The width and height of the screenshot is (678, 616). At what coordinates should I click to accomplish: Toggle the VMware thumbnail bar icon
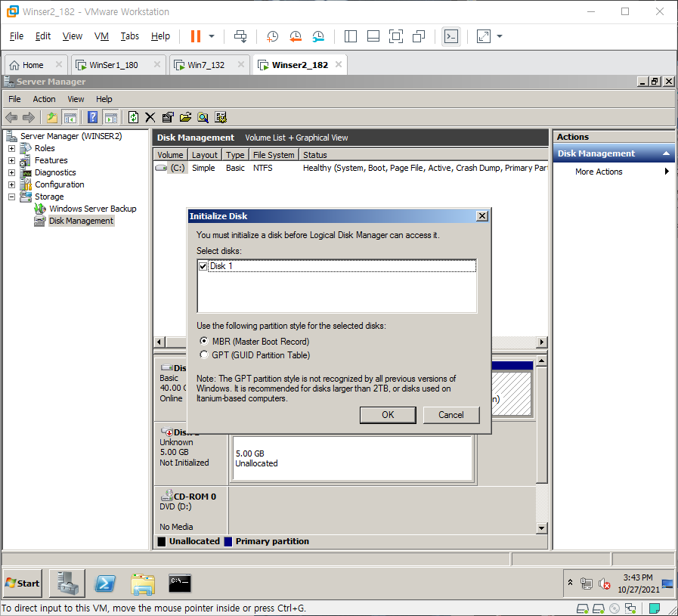pyautogui.click(x=373, y=36)
